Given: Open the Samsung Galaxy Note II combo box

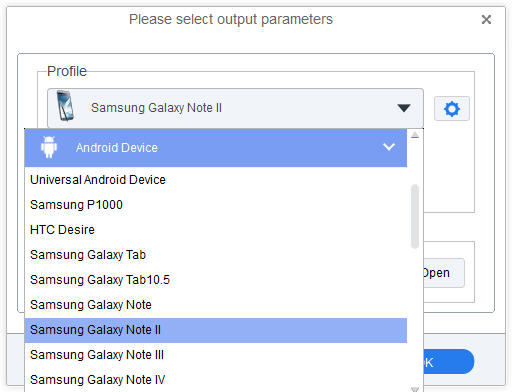Looking at the screenshot, I should coord(235,108).
